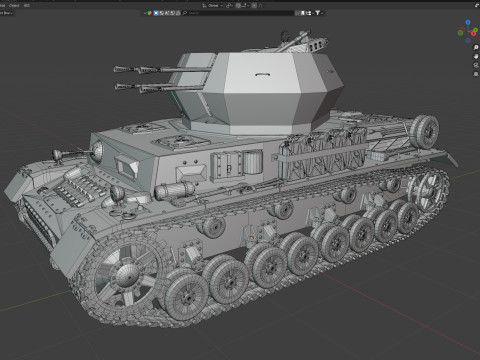
Task: Open the Object menu in the header
Action: click(x=14, y=5)
